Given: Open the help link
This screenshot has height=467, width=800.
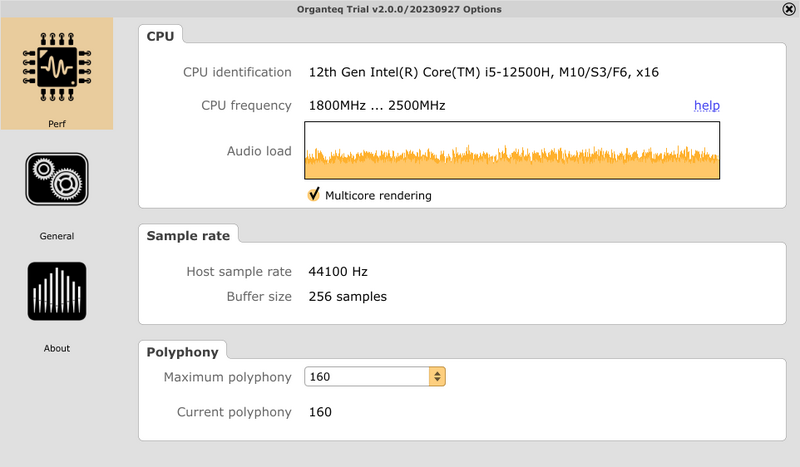Looking at the screenshot, I should 707,105.
